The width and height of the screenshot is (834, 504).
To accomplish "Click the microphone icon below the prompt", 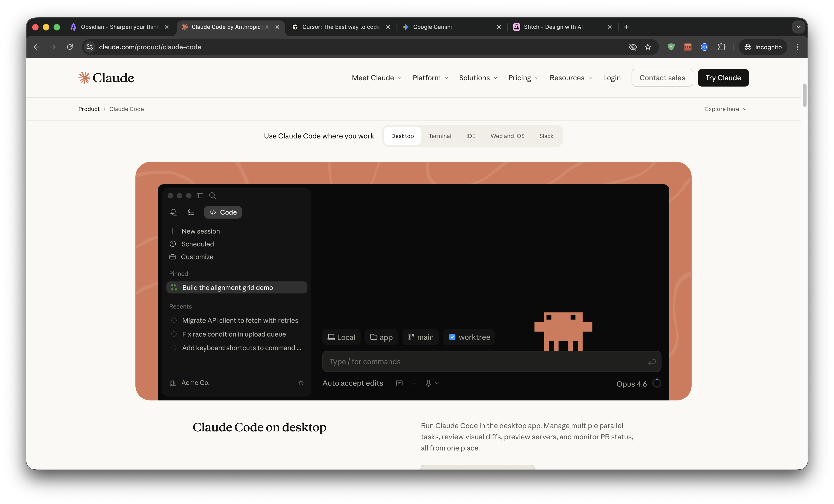I will click(x=428, y=383).
